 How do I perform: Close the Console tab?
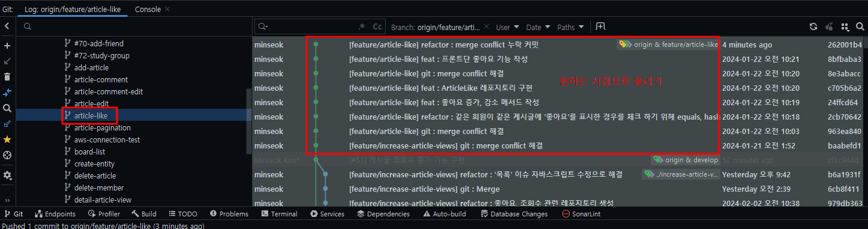coord(167,10)
